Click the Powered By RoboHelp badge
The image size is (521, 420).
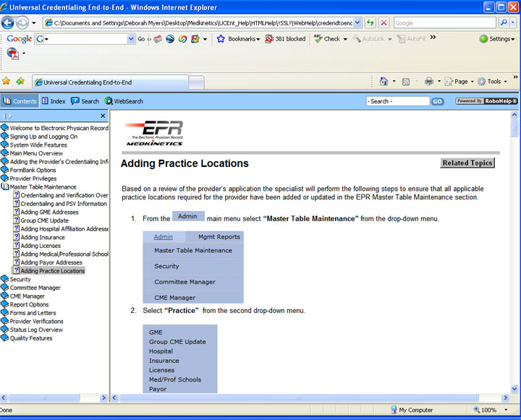click(x=486, y=101)
